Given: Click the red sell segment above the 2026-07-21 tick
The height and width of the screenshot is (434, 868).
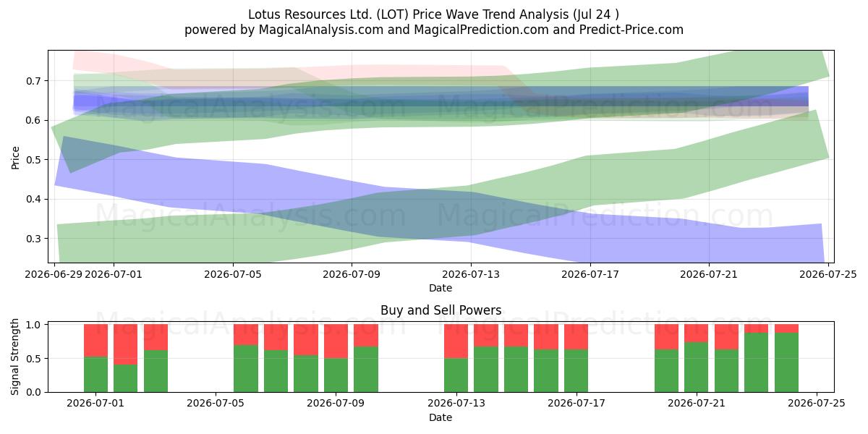Looking at the screenshot, I should point(697,333).
